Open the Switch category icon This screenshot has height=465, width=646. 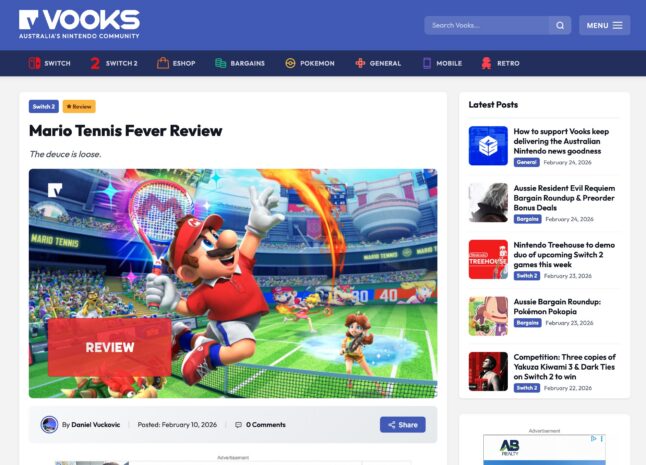pyautogui.click(x=34, y=63)
